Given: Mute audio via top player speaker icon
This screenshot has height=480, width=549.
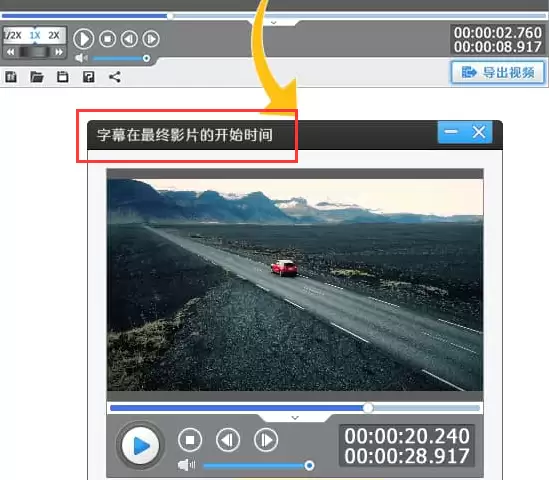Looking at the screenshot, I should (81, 58).
